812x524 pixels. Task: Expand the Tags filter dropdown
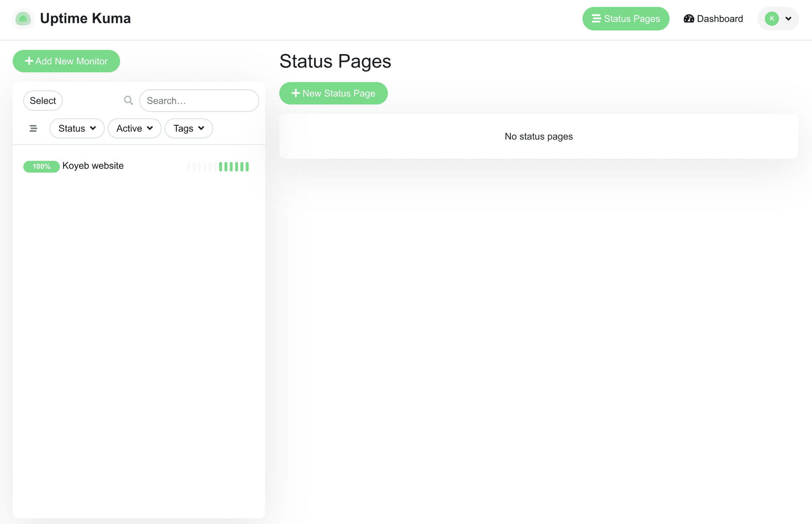click(x=188, y=129)
